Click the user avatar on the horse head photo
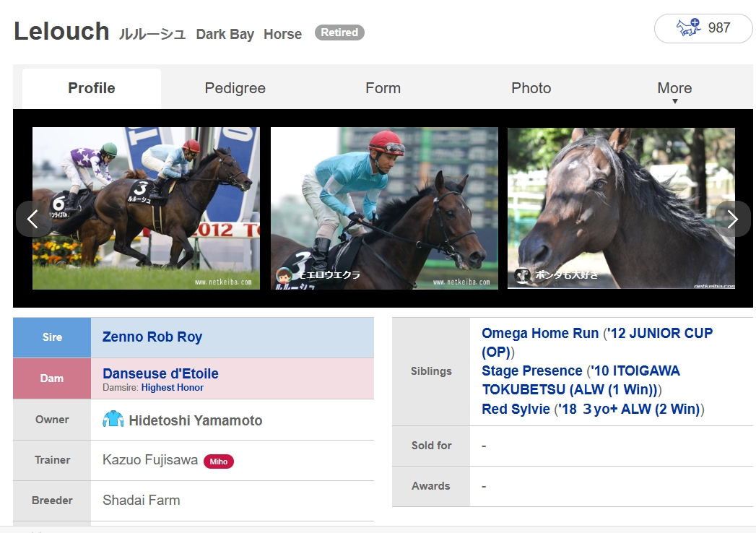This screenshot has height=533, width=756. point(522,275)
